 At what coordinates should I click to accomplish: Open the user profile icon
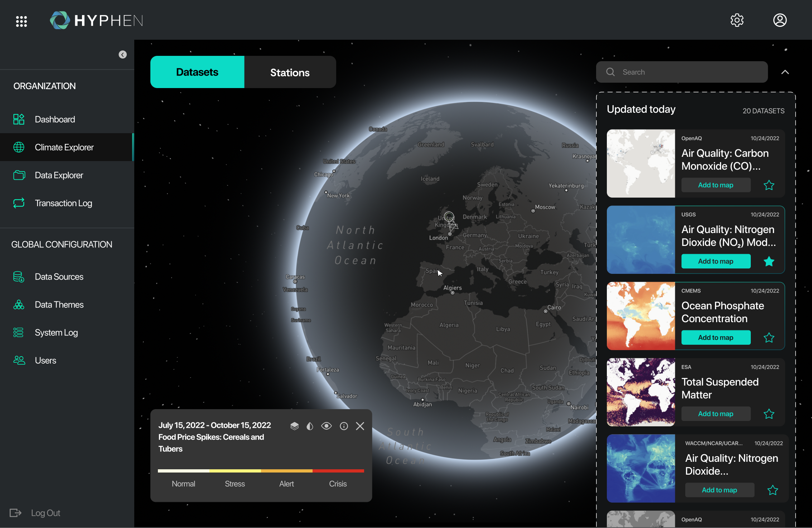point(780,20)
